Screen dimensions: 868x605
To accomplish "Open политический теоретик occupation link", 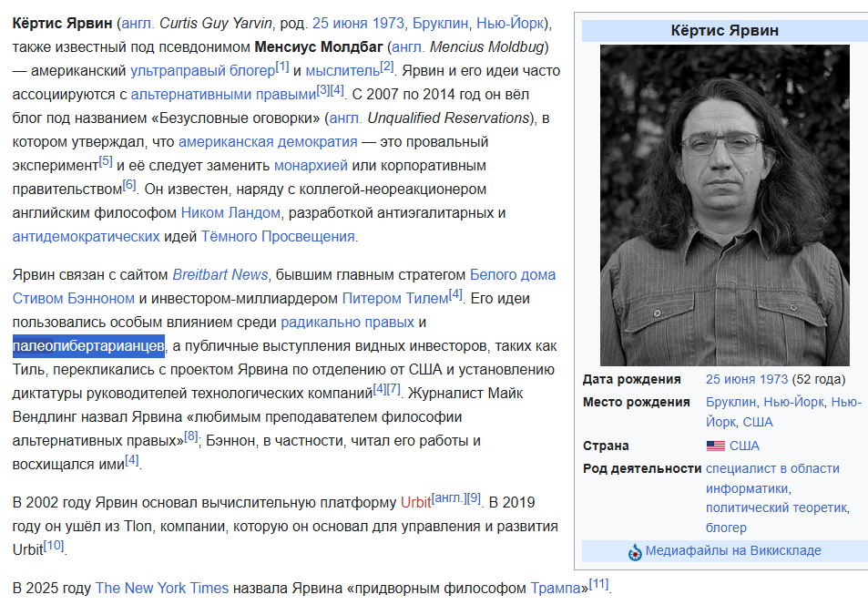I will click(777, 508).
